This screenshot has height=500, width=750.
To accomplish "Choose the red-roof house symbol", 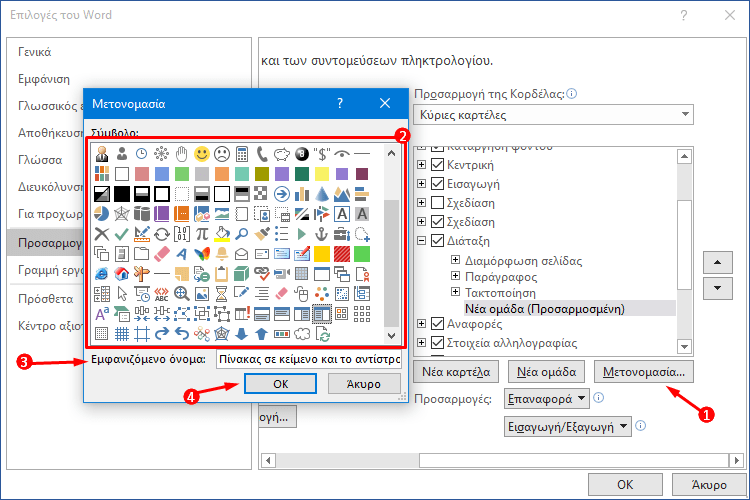I will pyautogui.click(x=121, y=274).
